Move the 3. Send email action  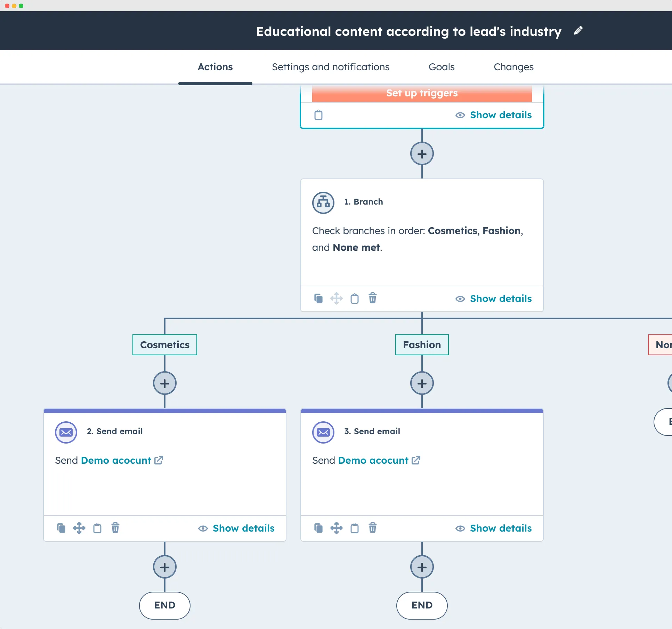pos(337,528)
